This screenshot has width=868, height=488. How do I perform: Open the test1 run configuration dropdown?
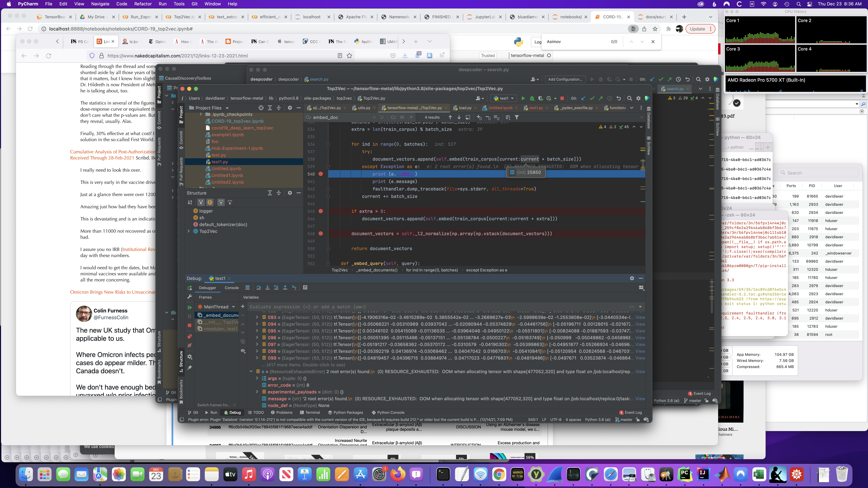coord(504,98)
